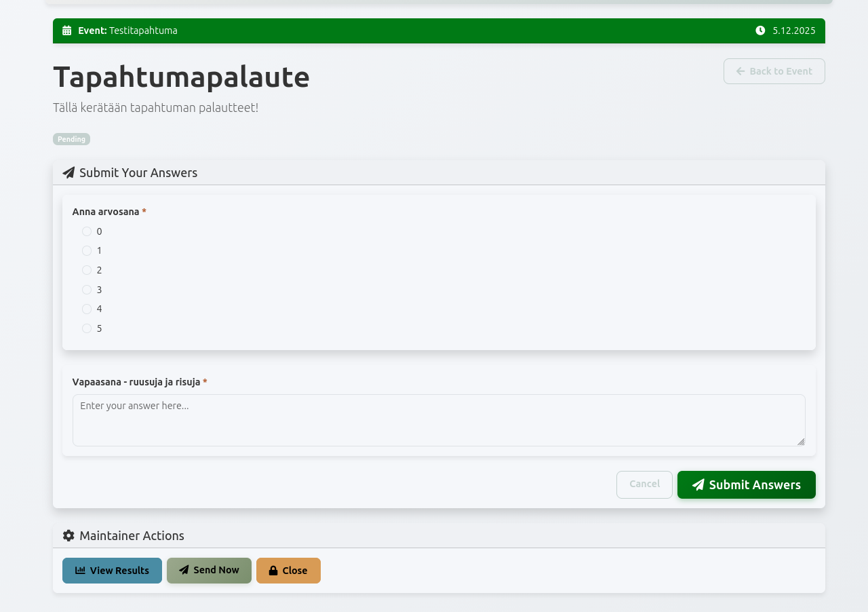This screenshot has width=868, height=612.
Task: Click the Pending status badge
Action: coord(71,138)
